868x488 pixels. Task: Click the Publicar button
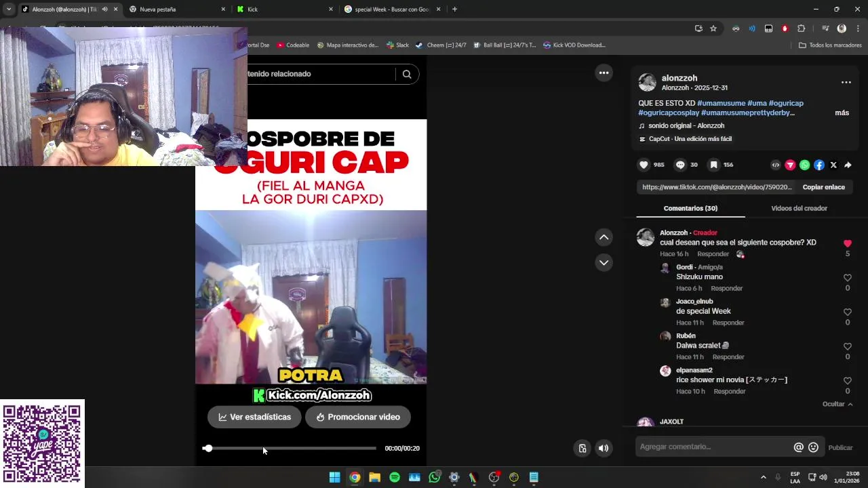[840, 447]
